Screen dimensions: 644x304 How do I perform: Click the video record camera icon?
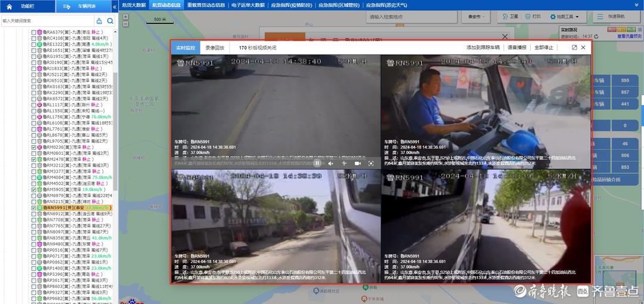[x=358, y=163]
